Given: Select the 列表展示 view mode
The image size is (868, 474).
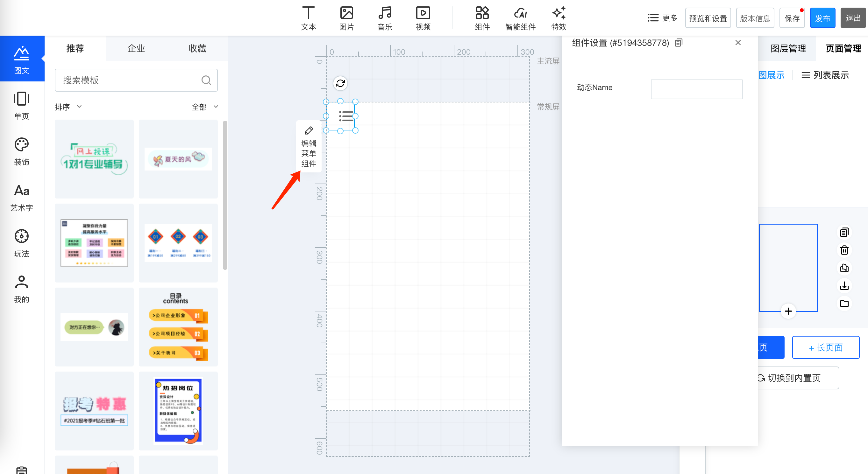Looking at the screenshot, I should (825, 75).
